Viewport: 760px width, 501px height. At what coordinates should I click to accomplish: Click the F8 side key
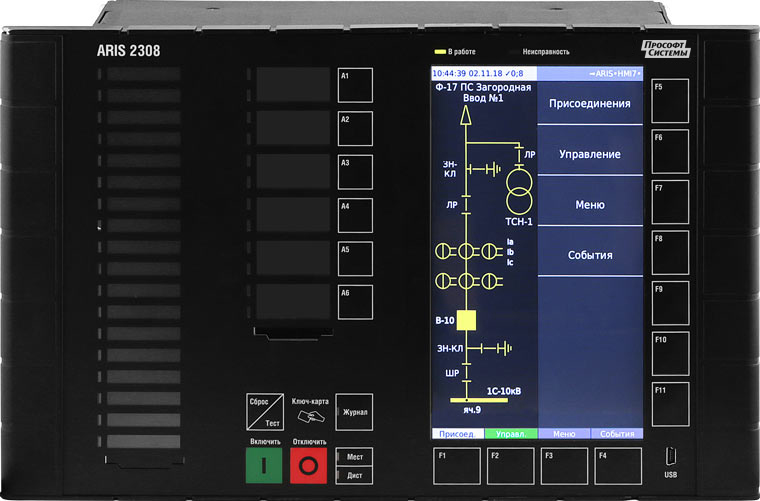(670, 252)
